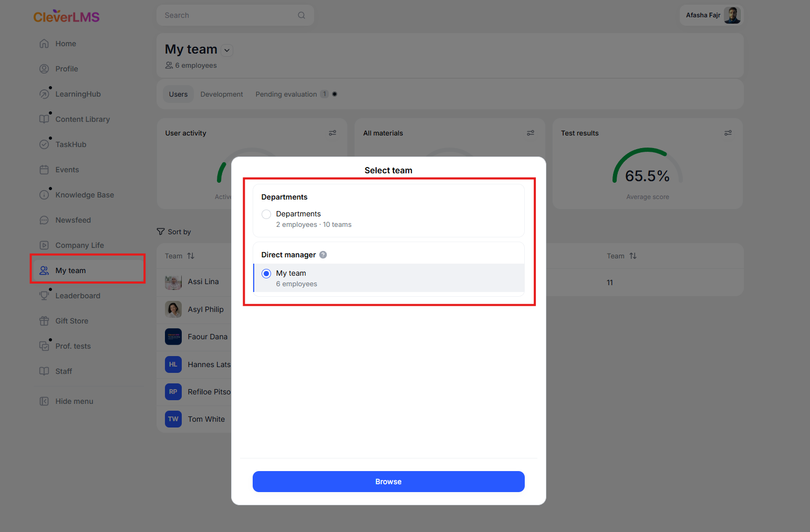Open the Prof. tests icon

44,346
